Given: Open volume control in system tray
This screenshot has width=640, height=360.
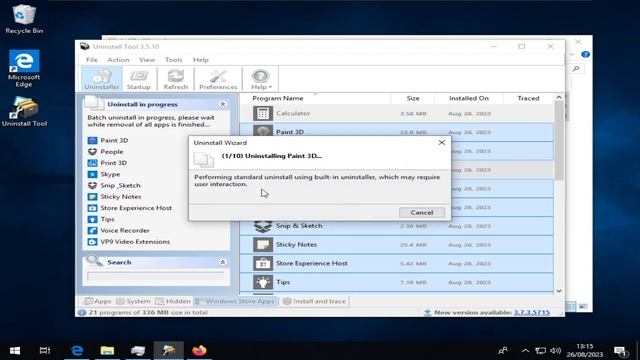Looking at the screenshot, I should click(555, 351).
